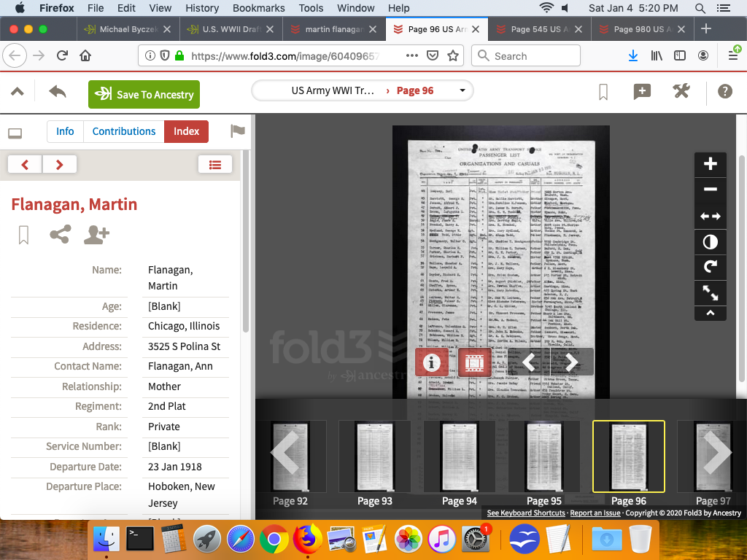Click the zoom out minus button
The height and width of the screenshot is (560, 747).
tap(710, 190)
